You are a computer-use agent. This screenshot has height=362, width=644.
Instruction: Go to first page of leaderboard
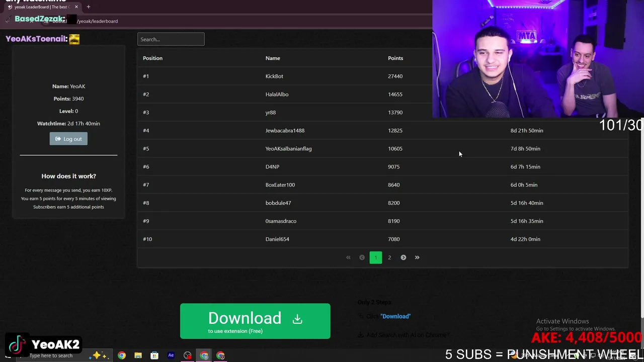pyautogui.click(x=348, y=257)
